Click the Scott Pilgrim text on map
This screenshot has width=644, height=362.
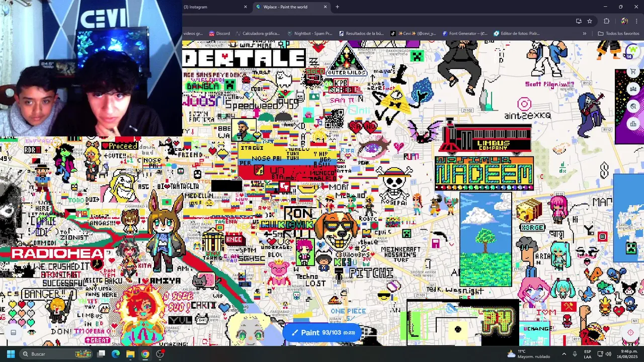coord(549,84)
